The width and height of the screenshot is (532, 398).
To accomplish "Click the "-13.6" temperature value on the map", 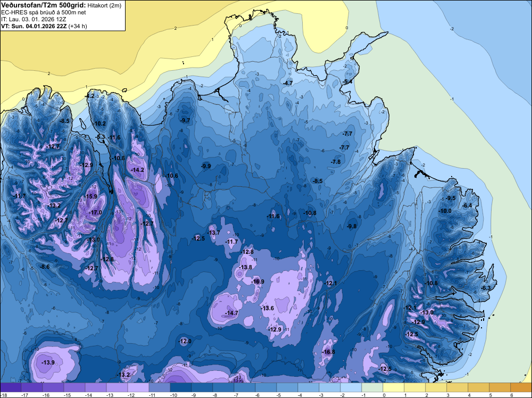I will pyautogui.click(x=268, y=308).
